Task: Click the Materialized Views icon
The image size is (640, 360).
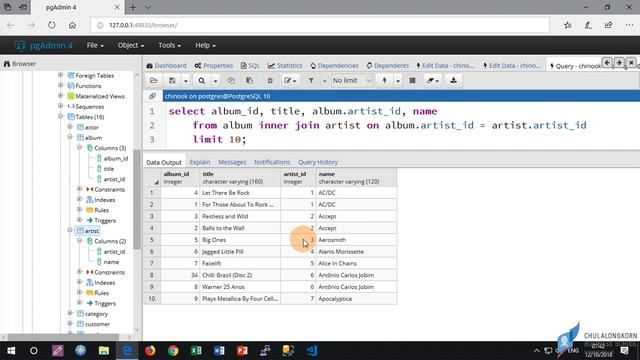Action: coord(71,96)
